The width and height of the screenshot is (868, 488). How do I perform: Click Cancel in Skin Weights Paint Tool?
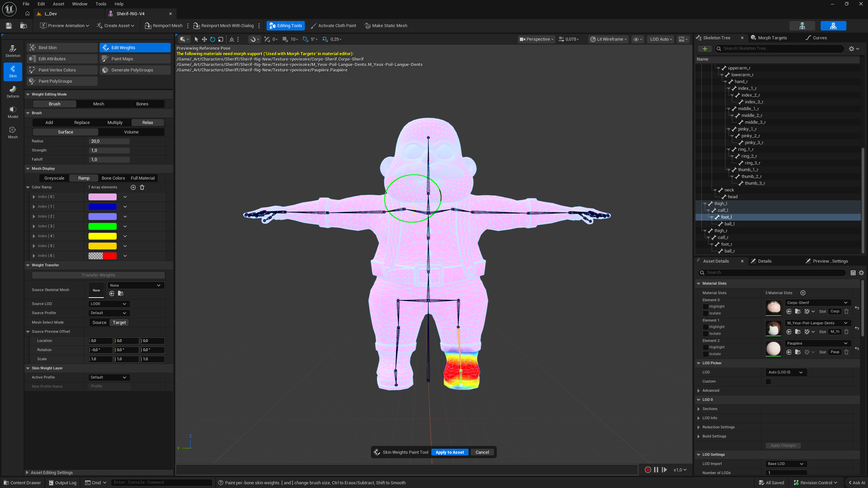[x=482, y=452]
